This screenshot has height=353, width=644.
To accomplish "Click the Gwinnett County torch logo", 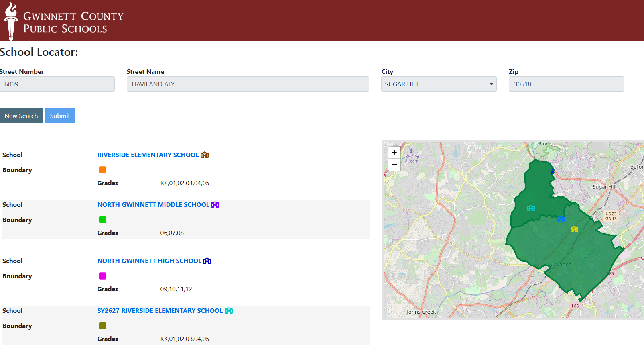I will tap(11, 21).
